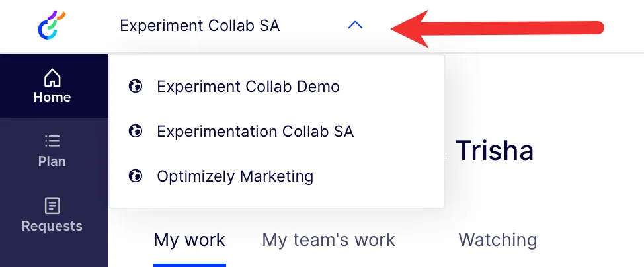Click globe icon beside Optimizely Marketing
The height and width of the screenshot is (267, 644).
(x=135, y=176)
